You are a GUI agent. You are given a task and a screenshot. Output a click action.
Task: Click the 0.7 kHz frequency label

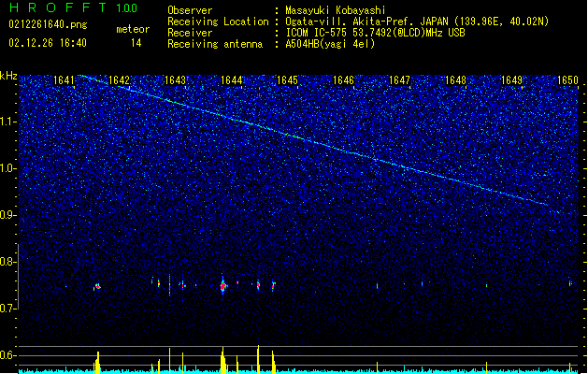point(7,309)
